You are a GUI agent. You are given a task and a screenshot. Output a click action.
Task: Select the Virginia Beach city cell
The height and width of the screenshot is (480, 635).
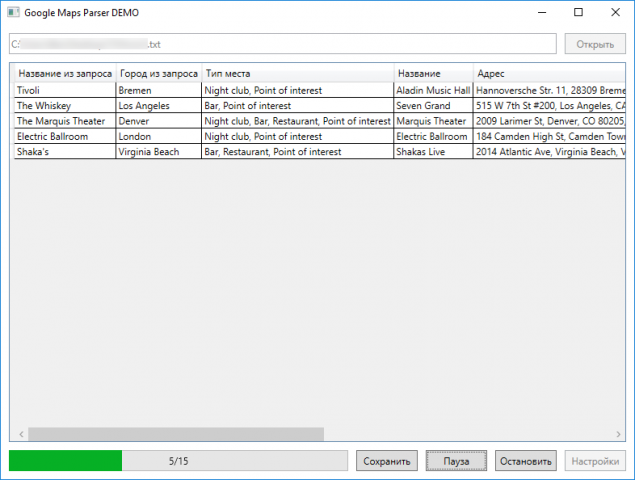coord(159,151)
